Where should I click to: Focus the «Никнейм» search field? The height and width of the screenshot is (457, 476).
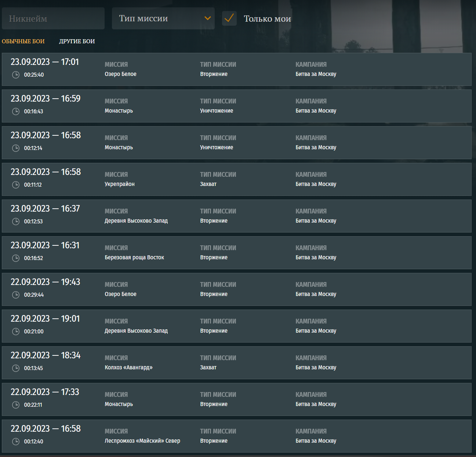coord(53,18)
